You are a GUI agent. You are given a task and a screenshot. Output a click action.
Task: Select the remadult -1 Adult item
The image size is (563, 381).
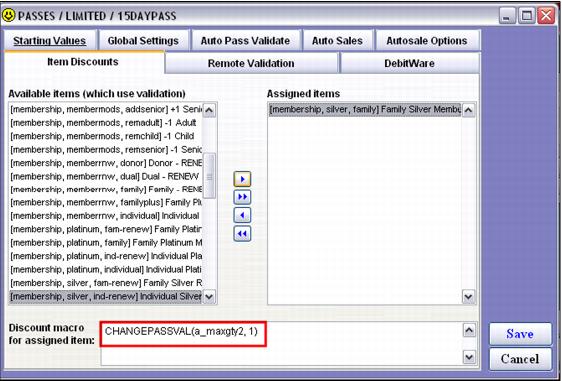(x=106, y=123)
